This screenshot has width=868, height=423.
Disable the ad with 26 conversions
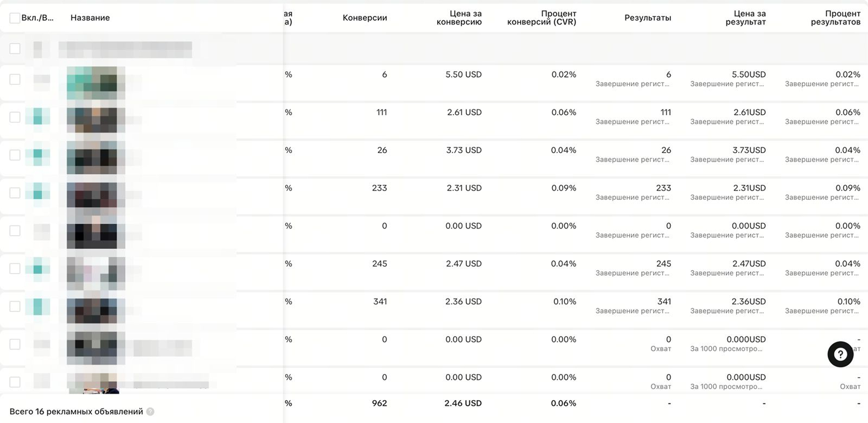[x=38, y=155]
